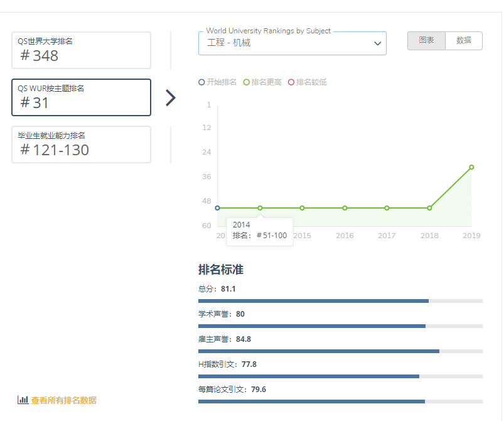Screen dimensions: 504x421
Task: Click the 开始排名 legend circle marker
Action: coord(201,82)
